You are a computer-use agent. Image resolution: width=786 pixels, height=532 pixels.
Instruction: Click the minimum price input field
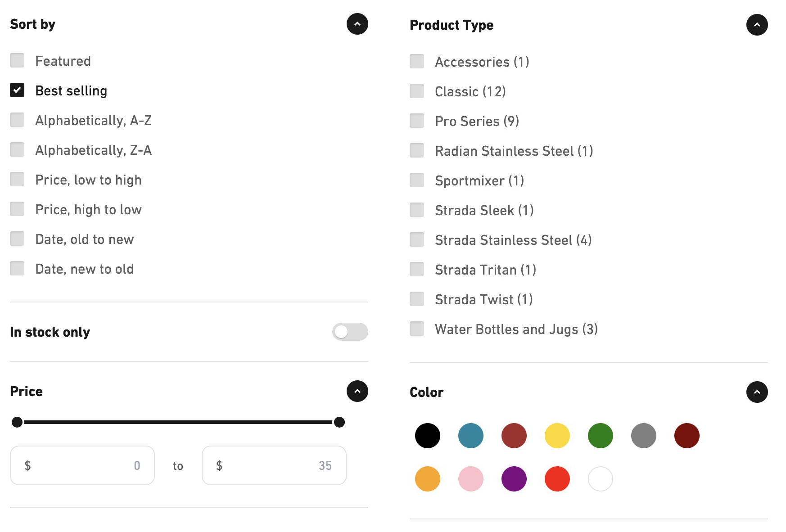[82, 465]
